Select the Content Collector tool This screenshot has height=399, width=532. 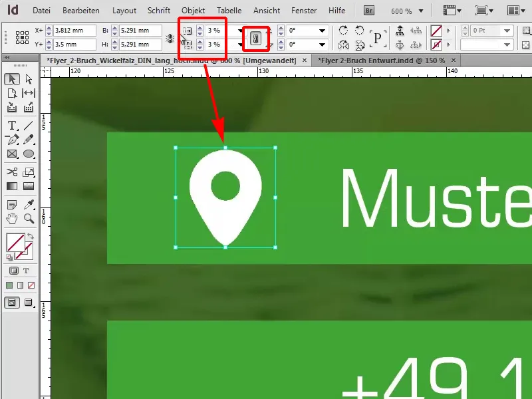tap(12, 107)
